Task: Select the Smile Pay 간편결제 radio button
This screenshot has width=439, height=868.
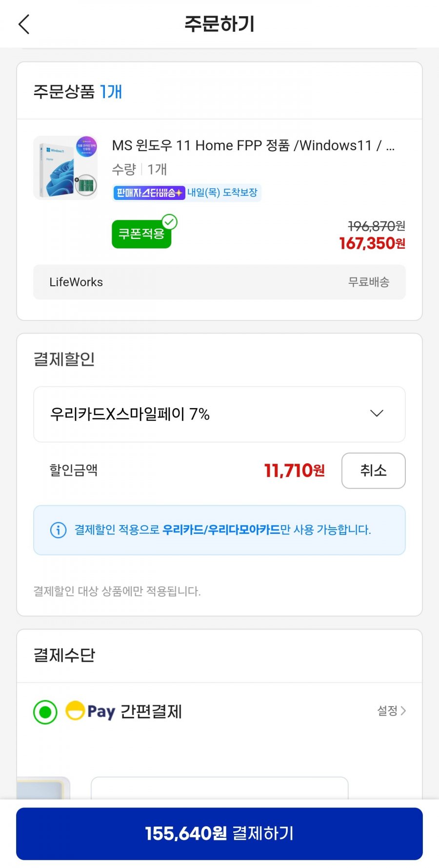Action: 45,712
